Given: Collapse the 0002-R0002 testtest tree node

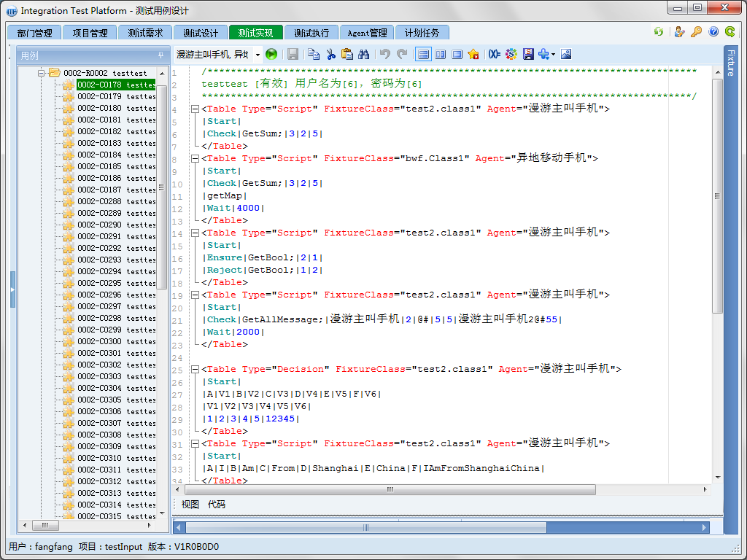Looking at the screenshot, I should [42, 73].
